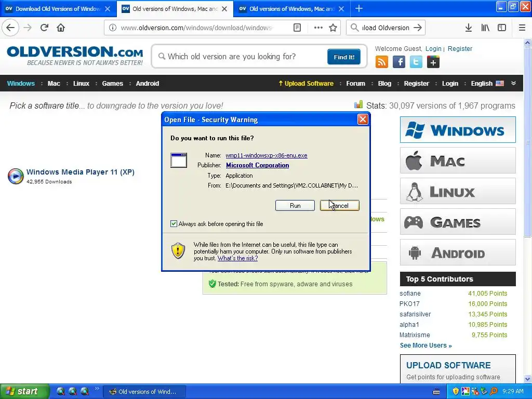Click sofiane in Top 5 Contributors
Image resolution: width=532 pixels, height=399 pixels.
tap(410, 294)
